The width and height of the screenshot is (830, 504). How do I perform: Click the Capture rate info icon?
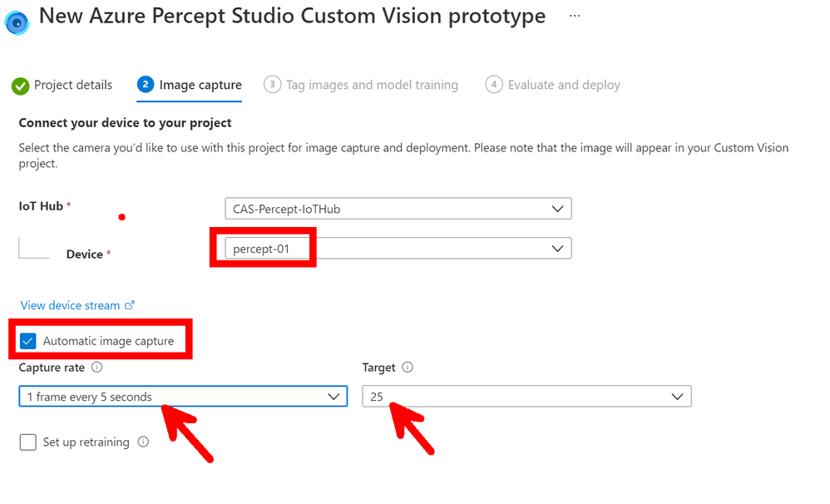[96, 367]
